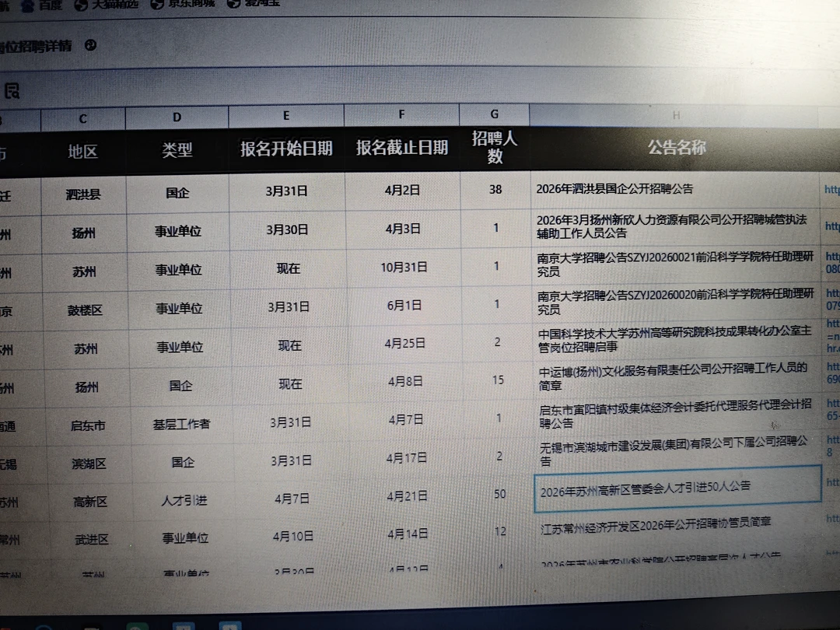Screen dimensions: 840x630
Task: Click 启东市寅阳镇村级集体经济 announcement cell
Action: pos(677,414)
